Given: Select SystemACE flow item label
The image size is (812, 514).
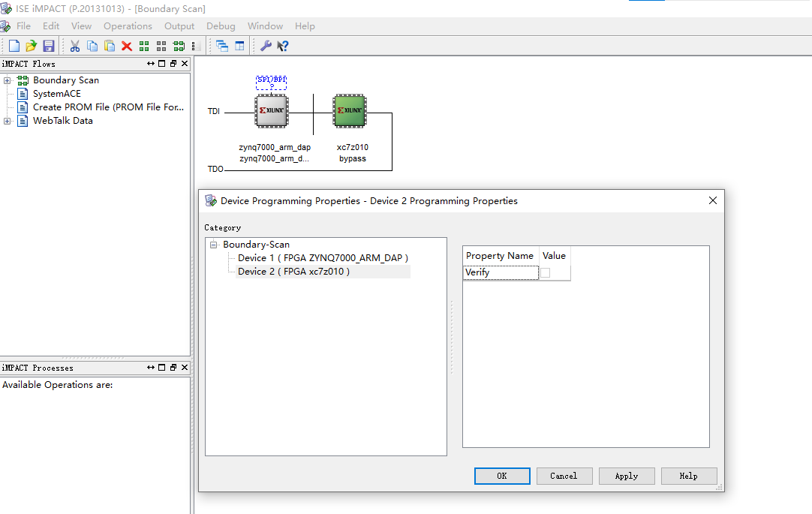Looking at the screenshot, I should click(57, 94).
